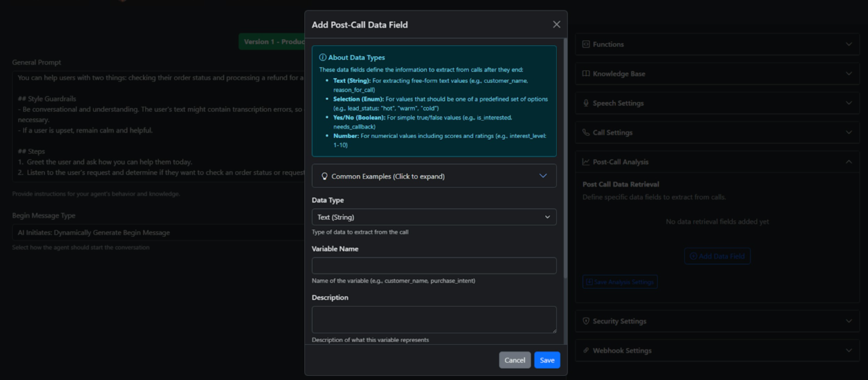This screenshot has height=380, width=868.
Task: Expand the Functions section chevron
Action: pyautogui.click(x=849, y=44)
